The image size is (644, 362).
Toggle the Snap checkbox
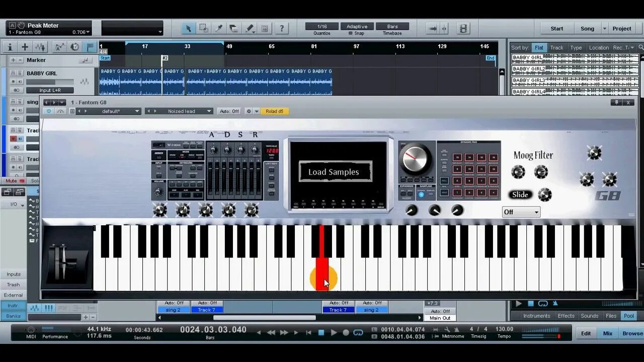point(351,33)
